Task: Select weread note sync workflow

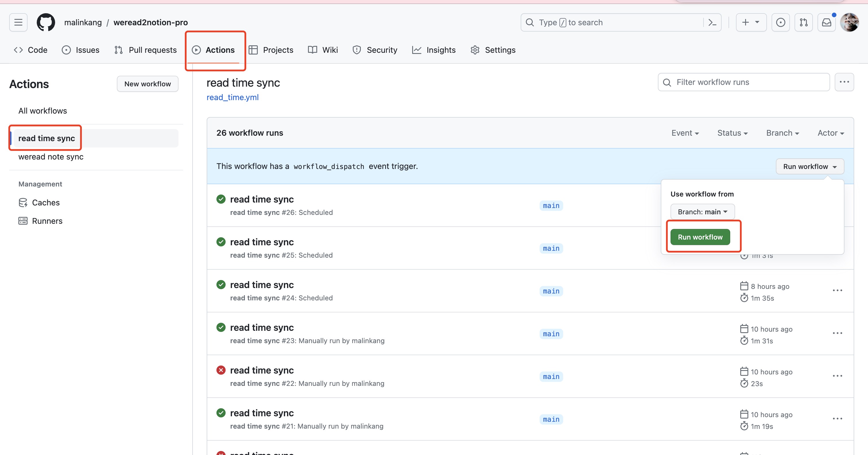Action: (x=51, y=157)
